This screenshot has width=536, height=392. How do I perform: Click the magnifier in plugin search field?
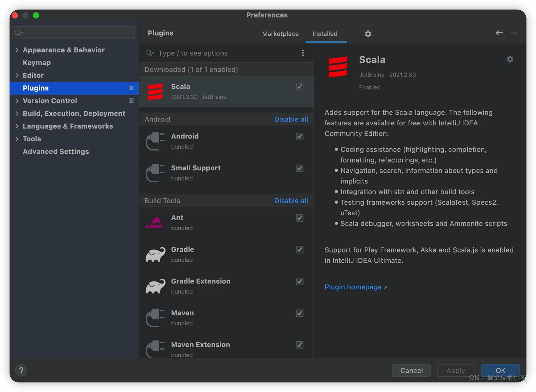pyautogui.click(x=150, y=53)
